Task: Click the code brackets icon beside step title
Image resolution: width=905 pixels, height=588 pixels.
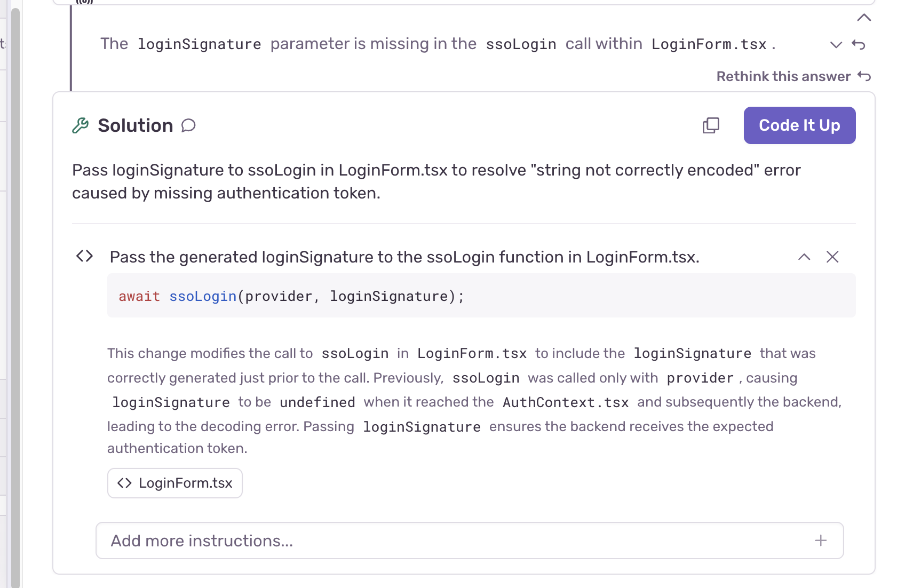Action: point(85,256)
